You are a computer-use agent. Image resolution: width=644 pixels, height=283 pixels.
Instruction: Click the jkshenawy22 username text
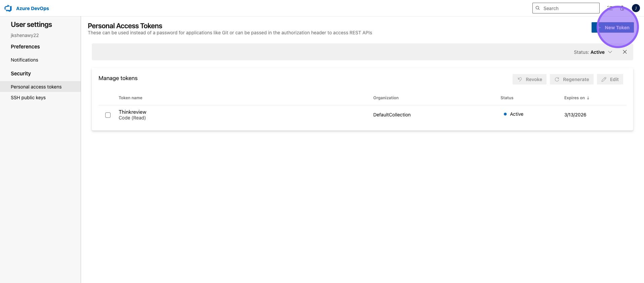coord(25,35)
